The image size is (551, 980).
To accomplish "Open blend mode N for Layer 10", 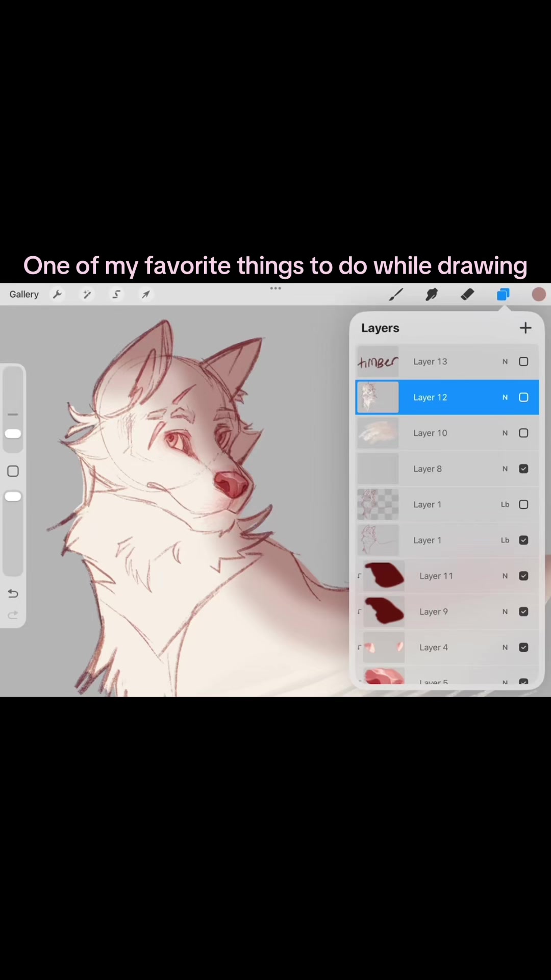I will 505,433.
